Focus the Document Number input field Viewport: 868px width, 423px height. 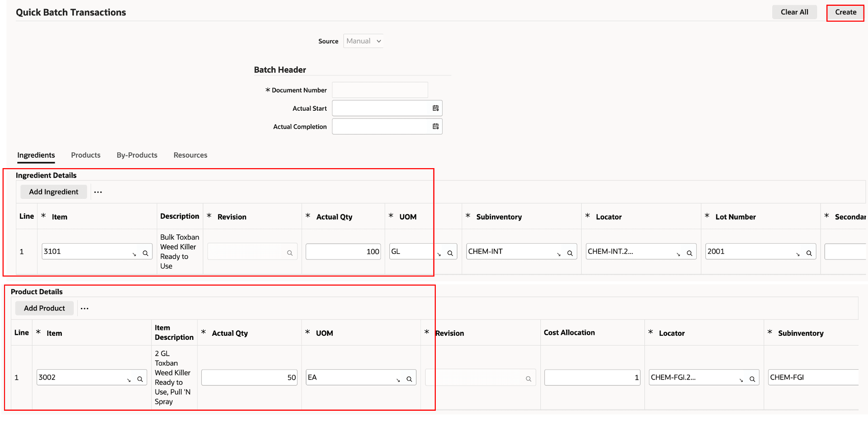point(380,90)
